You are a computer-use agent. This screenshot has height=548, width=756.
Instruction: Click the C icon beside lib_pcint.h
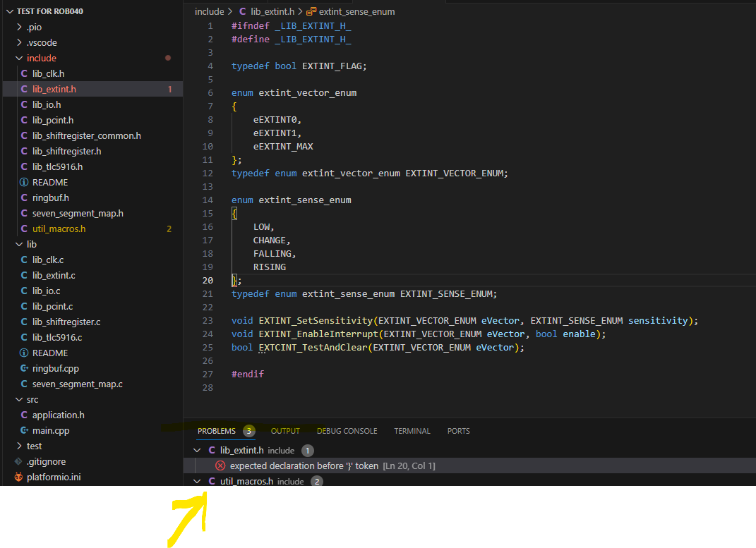[24, 121]
